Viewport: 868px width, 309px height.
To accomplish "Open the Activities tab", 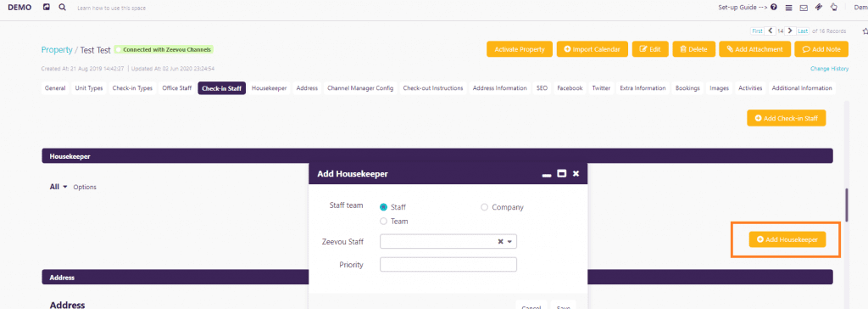I will pos(750,88).
